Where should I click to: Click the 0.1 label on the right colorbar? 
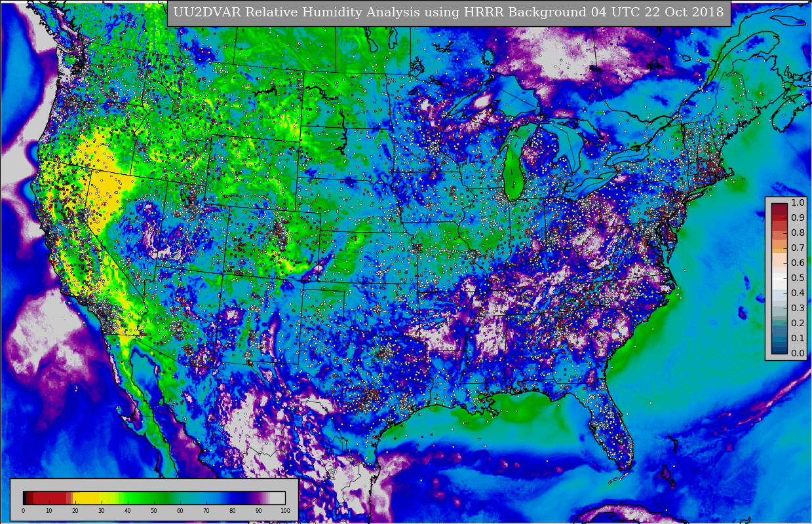[798, 339]
